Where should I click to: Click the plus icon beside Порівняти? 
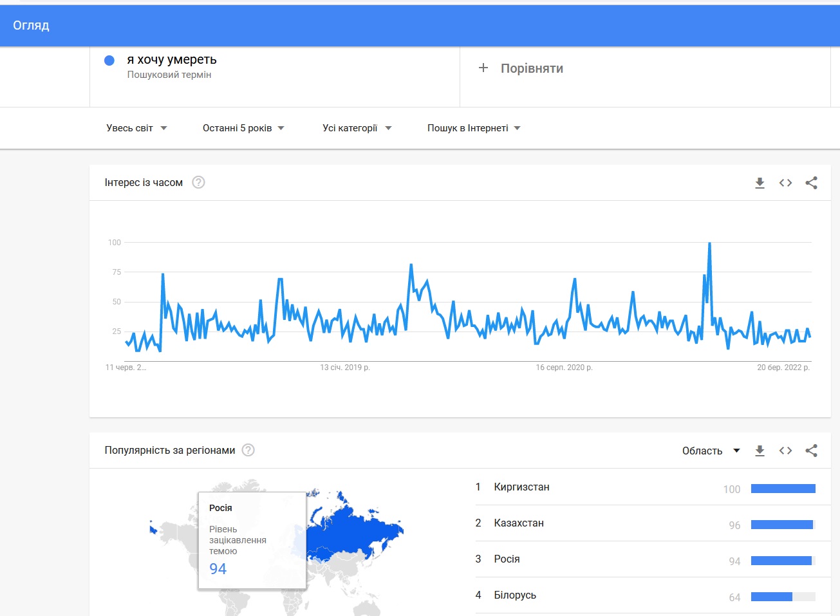(483, 68)
